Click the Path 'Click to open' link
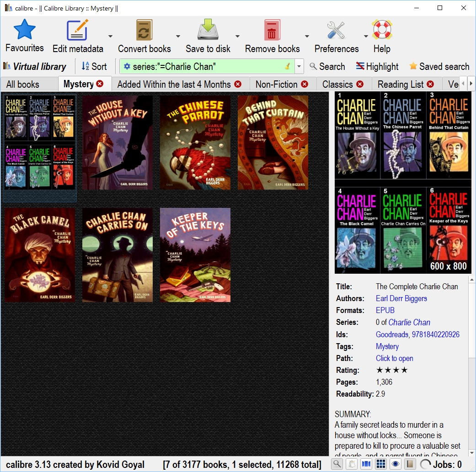 pos(394,358)
